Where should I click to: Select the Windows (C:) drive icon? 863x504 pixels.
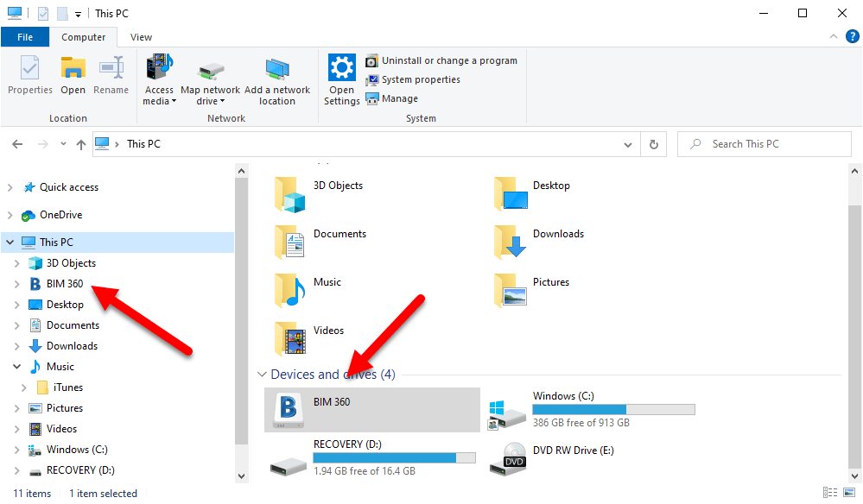(507, 414)
